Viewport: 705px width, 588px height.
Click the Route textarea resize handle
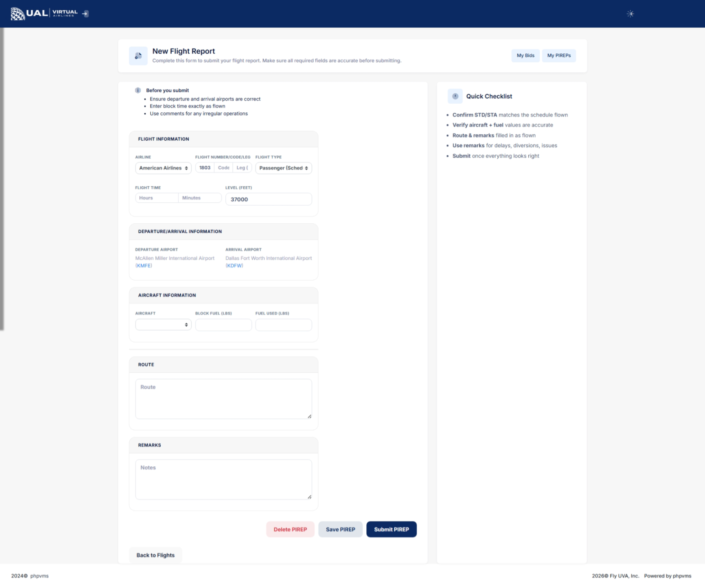pyautogui.click(x=309, y=416)
